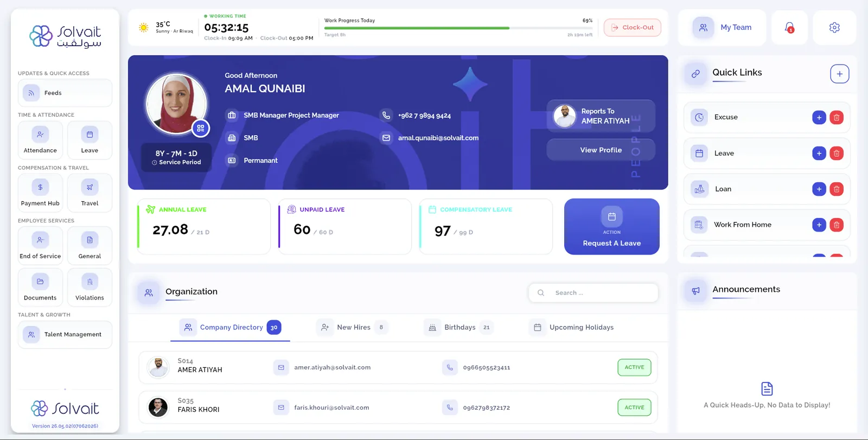868x440 pixels.
Task: Go to Travel section
Action: 90,193
